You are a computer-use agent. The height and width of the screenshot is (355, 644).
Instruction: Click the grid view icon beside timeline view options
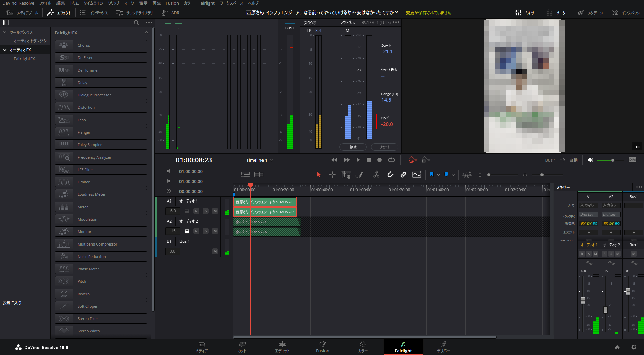pos(259,174)
